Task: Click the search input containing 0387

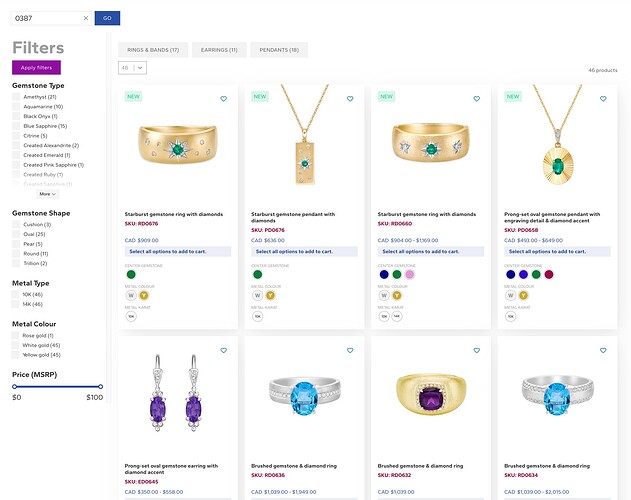Action: (46, 18)
